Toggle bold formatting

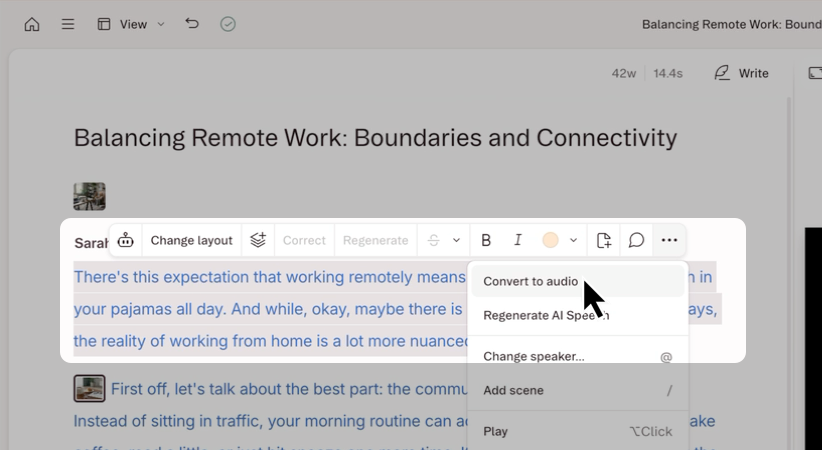point(486,240)
